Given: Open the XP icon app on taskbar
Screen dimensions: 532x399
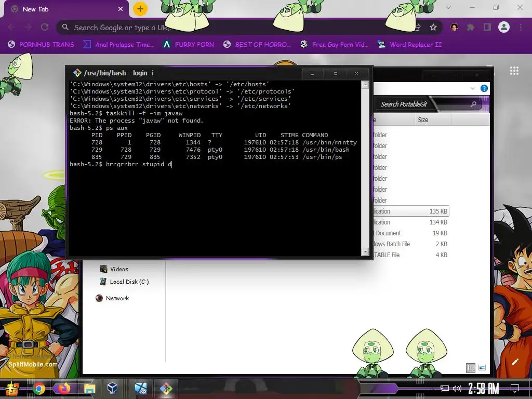Looking at the screenshot, I should [141, 389].
